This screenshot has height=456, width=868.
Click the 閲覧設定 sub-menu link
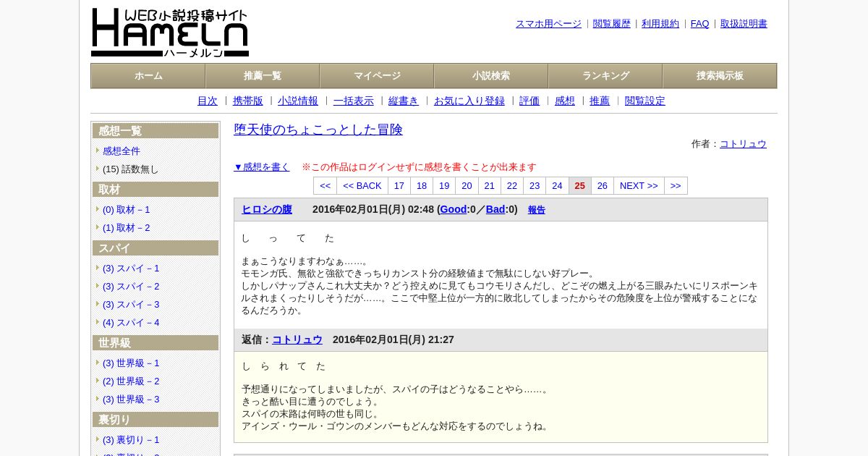(645, 101)
